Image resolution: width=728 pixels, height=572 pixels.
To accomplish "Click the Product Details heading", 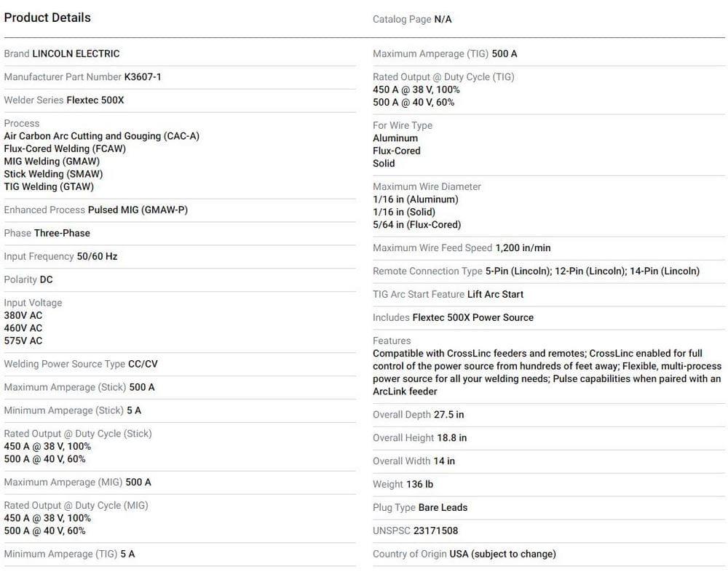I will tap(47, 17).
